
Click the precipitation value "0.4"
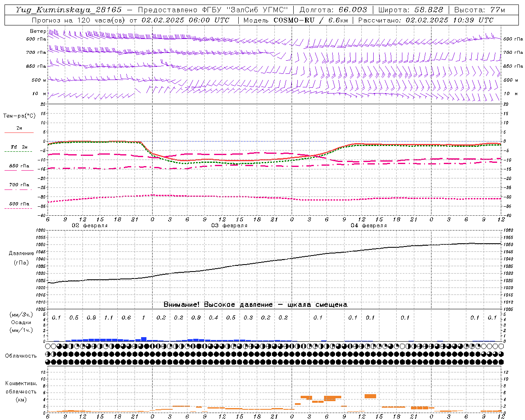pyautogui.click(x=213, y=318)
